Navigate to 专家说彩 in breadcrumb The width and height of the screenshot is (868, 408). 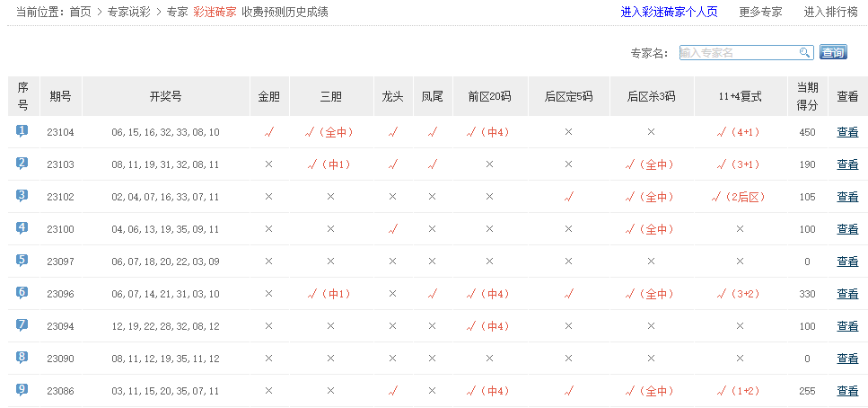pyautogui.click(x=128, y=13)
